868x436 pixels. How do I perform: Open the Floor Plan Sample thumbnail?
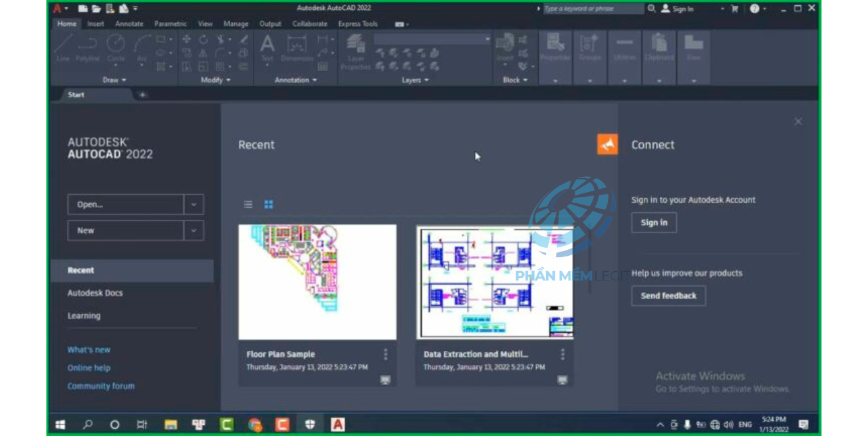point(317,282)
